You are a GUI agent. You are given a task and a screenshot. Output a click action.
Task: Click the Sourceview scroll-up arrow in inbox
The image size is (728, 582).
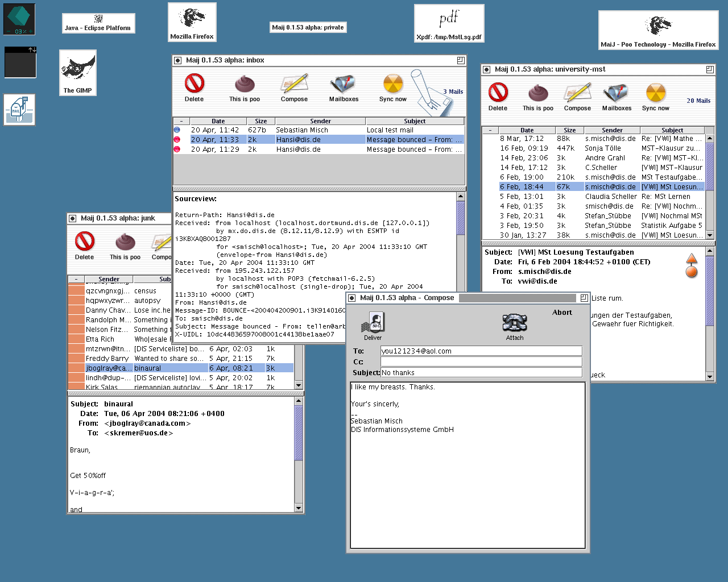(x=461, y=197)
